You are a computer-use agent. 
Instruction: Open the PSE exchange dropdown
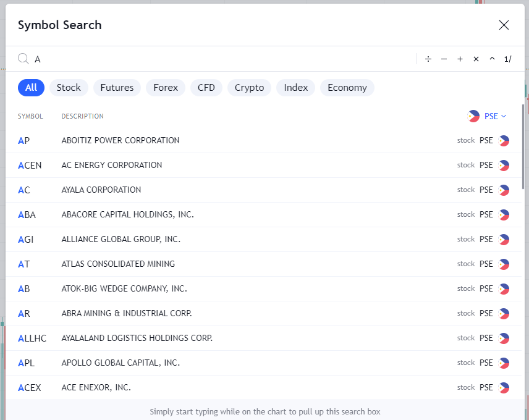pyautogui.click(x=495, y=116)
